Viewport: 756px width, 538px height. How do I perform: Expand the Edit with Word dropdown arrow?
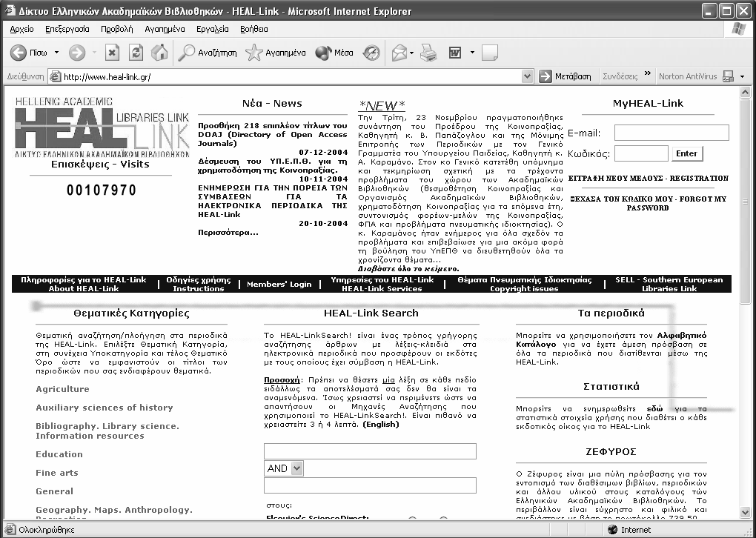[472, 53]
